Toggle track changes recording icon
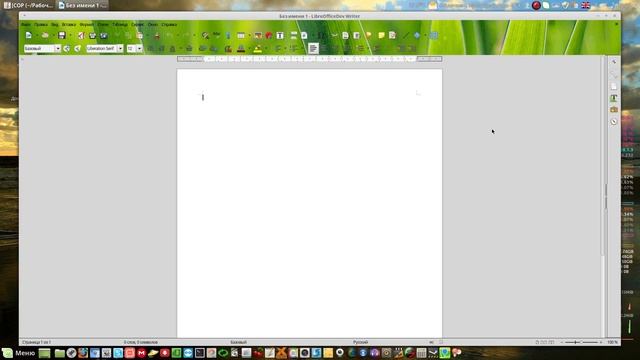Image resolution: width=640 pixels, height=360 pixels. point(392,36)
